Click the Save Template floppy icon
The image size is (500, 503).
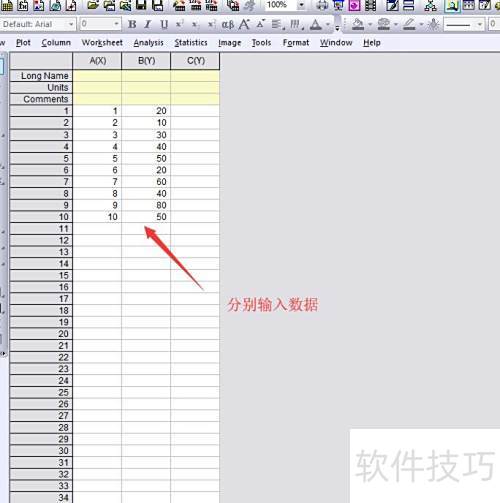(x=157, y=5)
